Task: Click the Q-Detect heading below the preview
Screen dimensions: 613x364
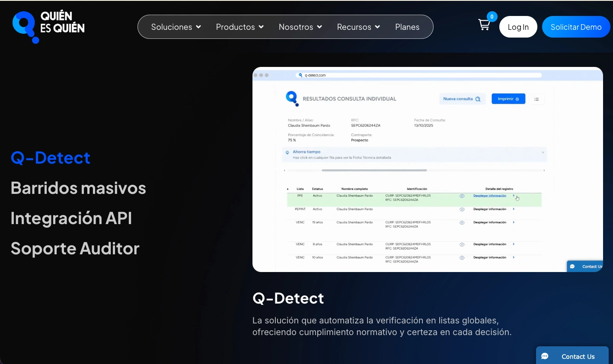Action: coord(288,298)
